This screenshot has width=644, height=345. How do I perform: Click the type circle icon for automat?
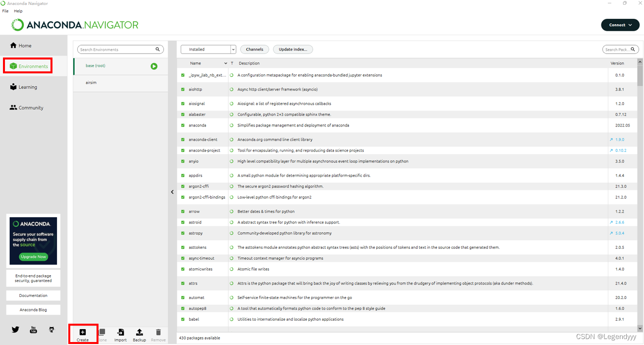[232, 298]
